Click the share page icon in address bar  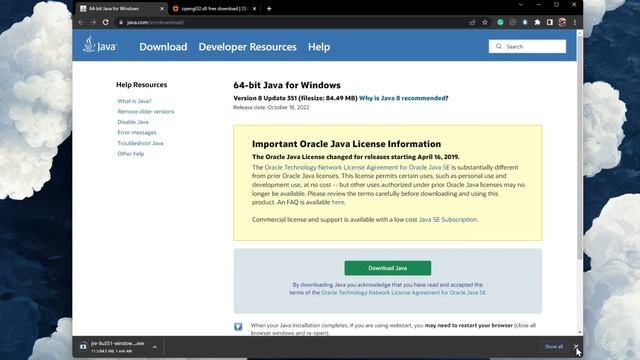[472, 22]
